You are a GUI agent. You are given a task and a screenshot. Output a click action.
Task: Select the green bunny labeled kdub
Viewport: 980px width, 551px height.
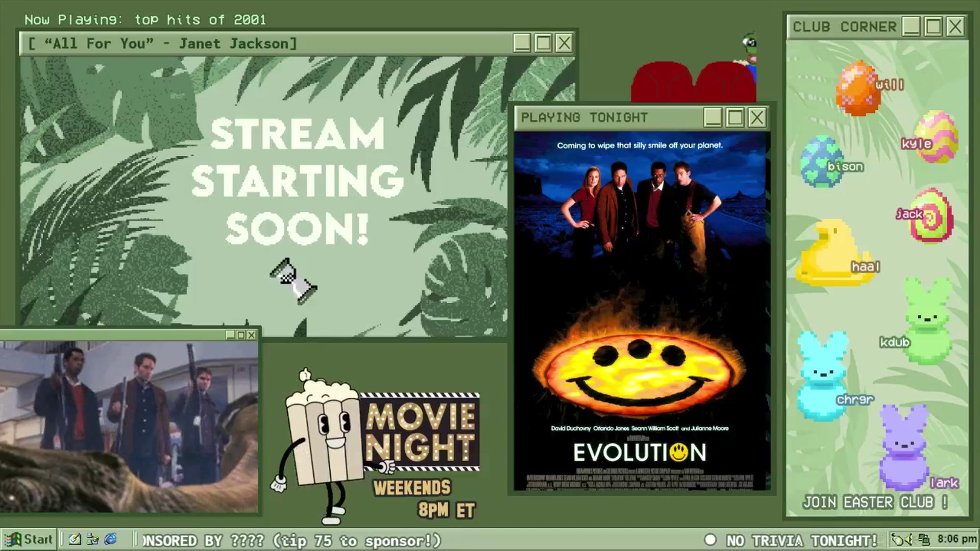click(x=928, y=320)
